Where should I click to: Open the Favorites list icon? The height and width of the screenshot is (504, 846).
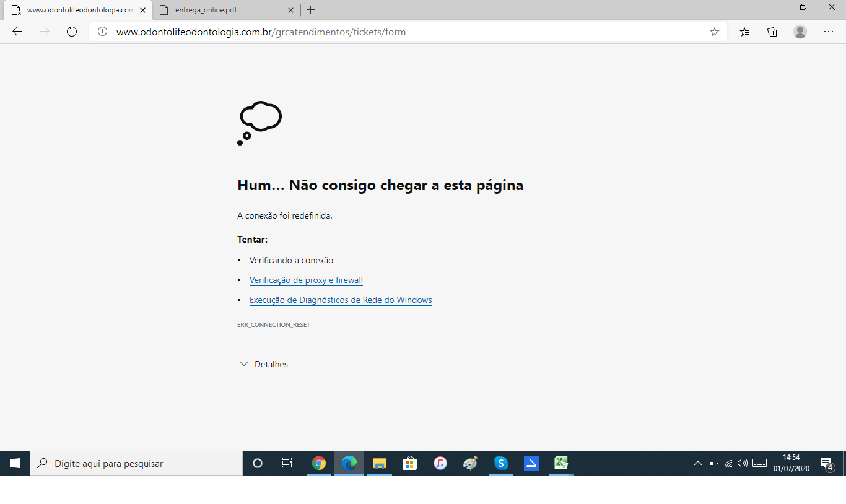pyautogui.click(x=744, y=32)
